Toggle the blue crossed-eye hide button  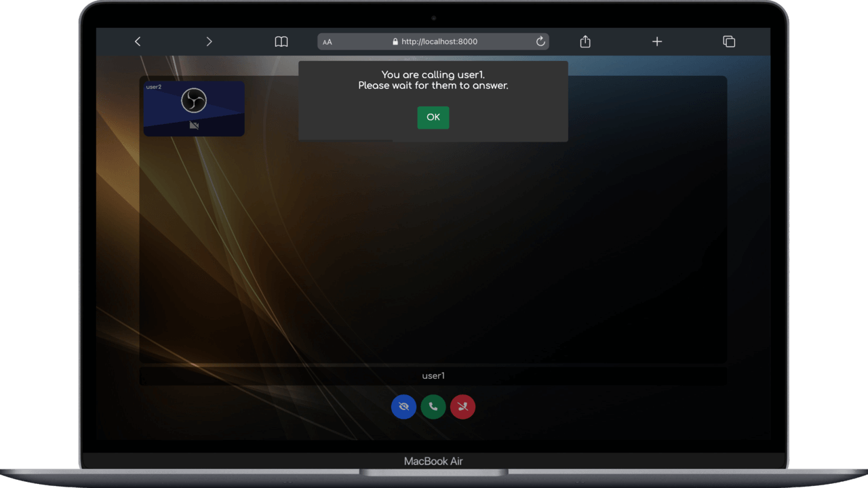403,407
